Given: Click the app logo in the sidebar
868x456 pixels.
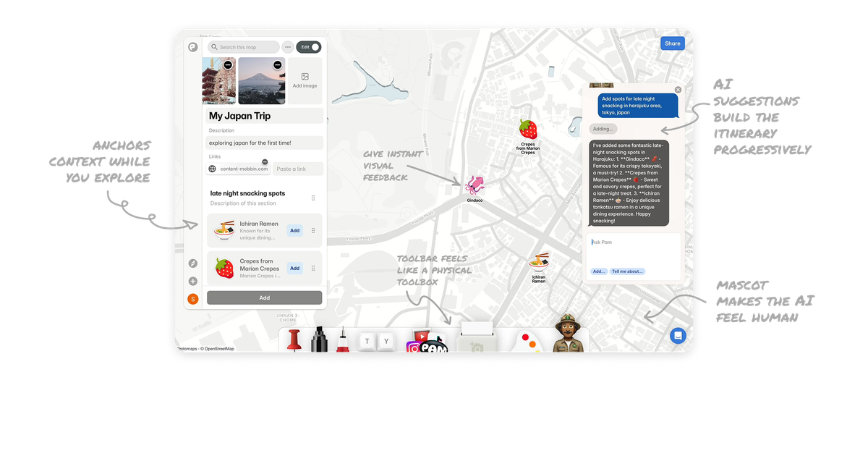Looking at the screenshot, I should [192, 47].
